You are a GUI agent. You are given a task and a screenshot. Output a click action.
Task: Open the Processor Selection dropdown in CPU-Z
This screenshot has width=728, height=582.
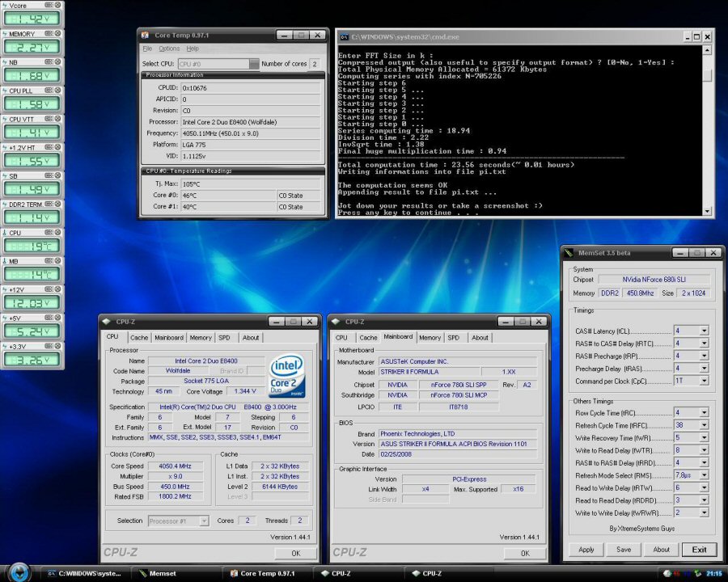(x=203, y=521)
